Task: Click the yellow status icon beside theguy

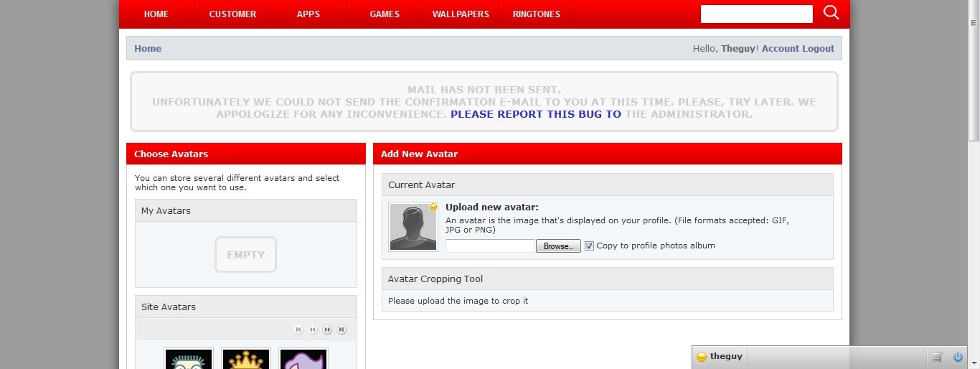Action: click(702, 357)
